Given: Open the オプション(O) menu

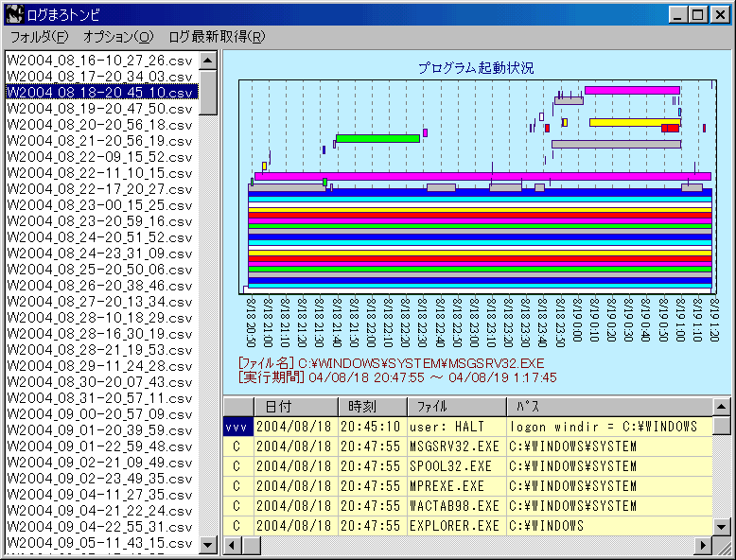Looking at the screenshot, I should (117, 37).
